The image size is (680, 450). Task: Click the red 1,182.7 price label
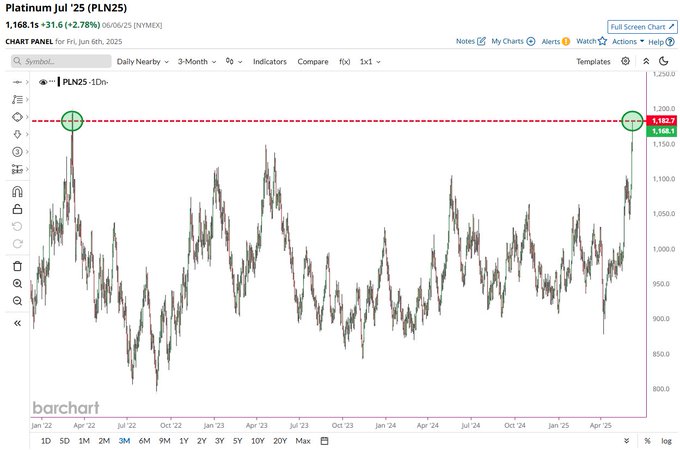(x=662, y=121)
